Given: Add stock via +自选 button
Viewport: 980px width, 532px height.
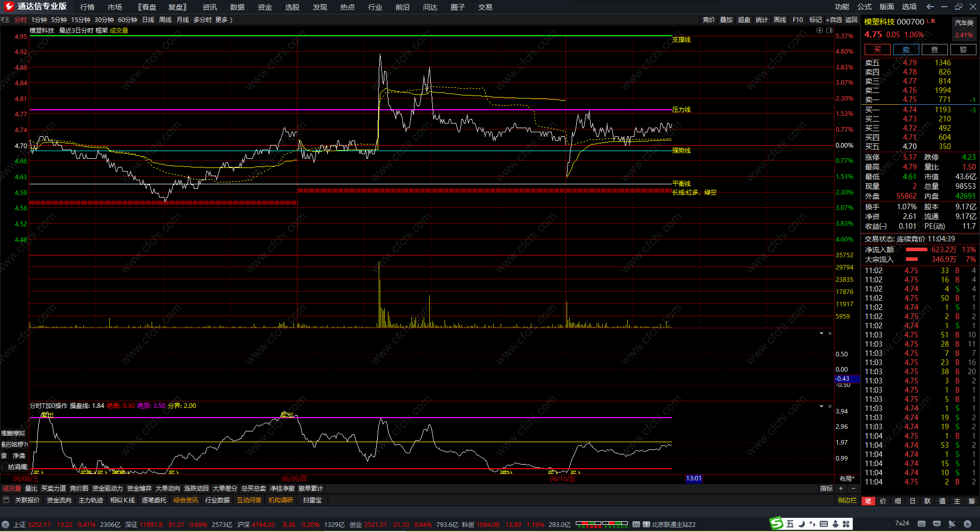Looking at the screenshot, I should 834,20.
